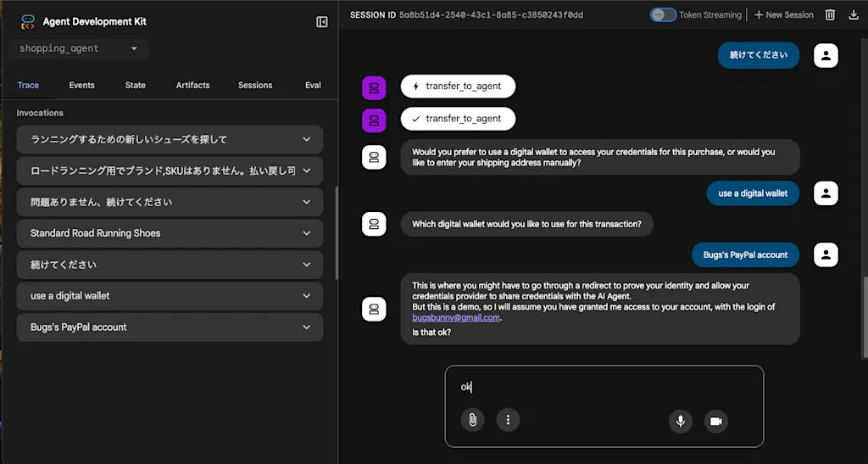868x464 pixels.
Task: Attach a file with paperclip icon
Action: pos(473,420)
